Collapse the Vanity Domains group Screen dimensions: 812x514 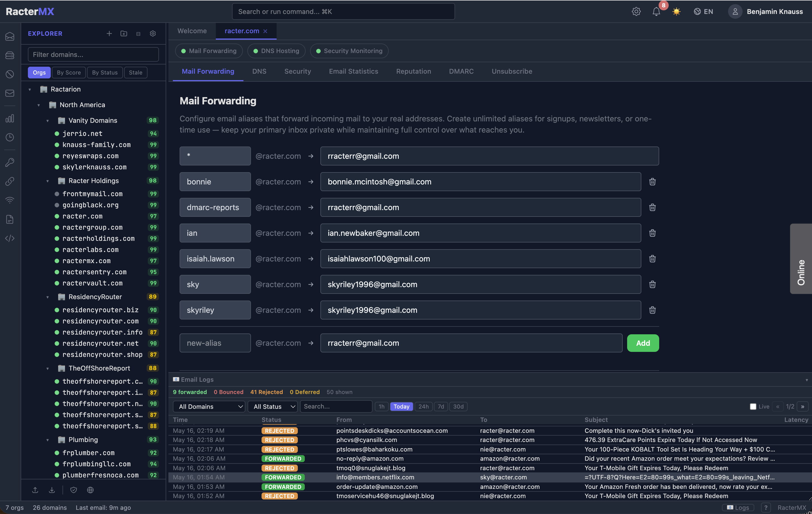(48, 121)
